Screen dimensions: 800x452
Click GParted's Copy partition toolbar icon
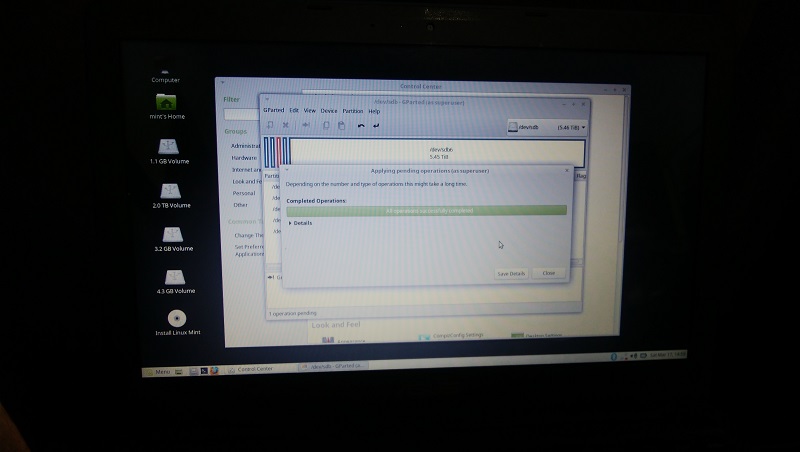tap(326, 125)
